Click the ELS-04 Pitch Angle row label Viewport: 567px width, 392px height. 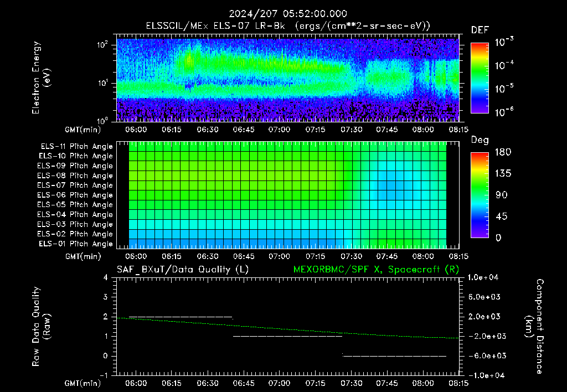click(75, 214)
